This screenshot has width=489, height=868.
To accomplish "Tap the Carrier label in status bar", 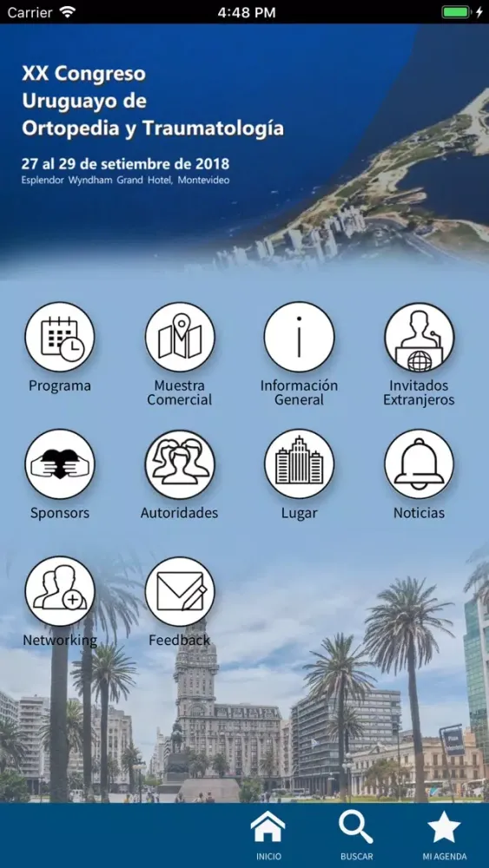I will [x=30, y=13].
